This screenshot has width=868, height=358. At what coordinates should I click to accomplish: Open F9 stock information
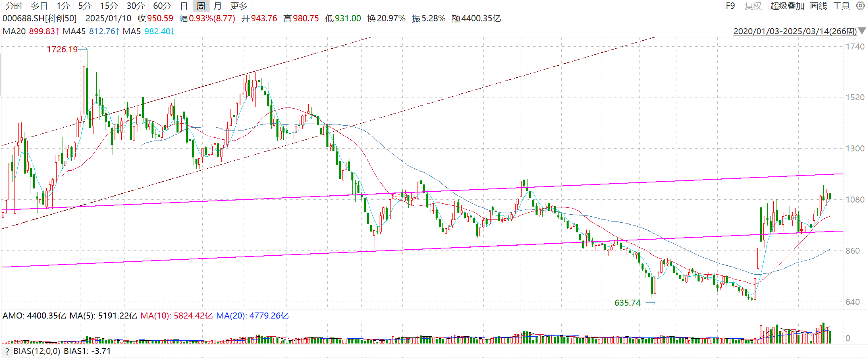[x=730, y=6]
